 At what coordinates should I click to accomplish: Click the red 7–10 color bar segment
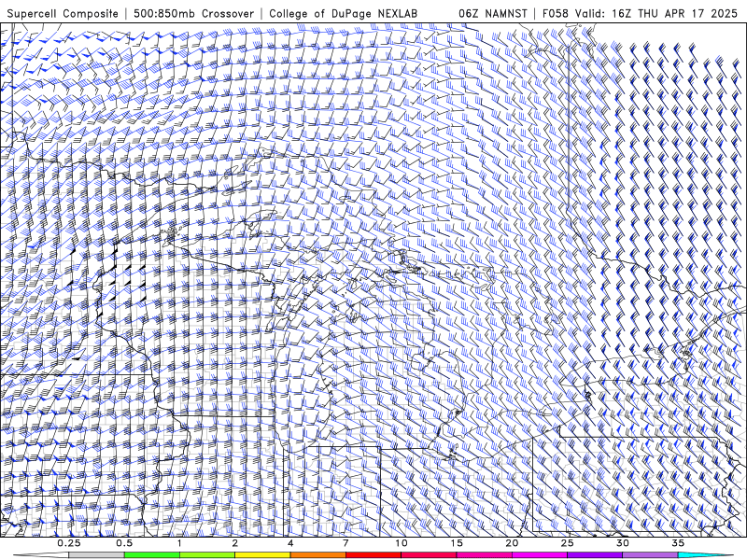click(373, 555)
